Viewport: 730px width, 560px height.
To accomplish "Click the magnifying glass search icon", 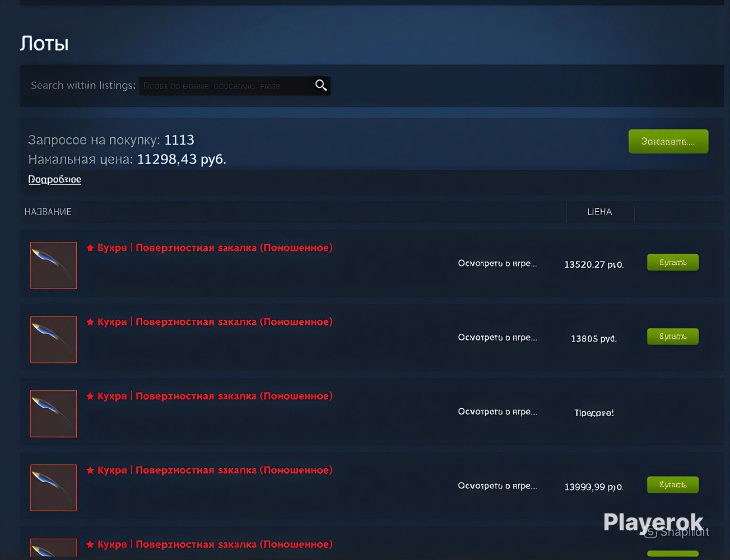I will point(321,85).
